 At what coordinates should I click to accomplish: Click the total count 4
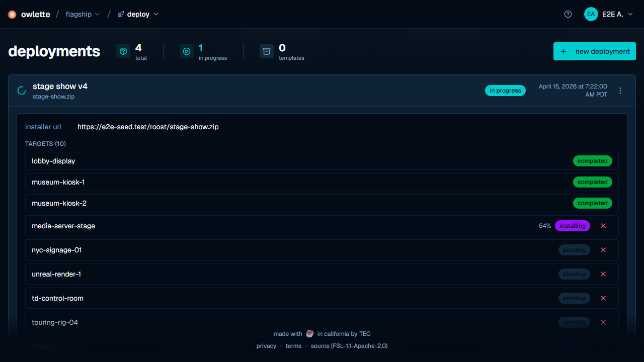click(x=138, y=48)
